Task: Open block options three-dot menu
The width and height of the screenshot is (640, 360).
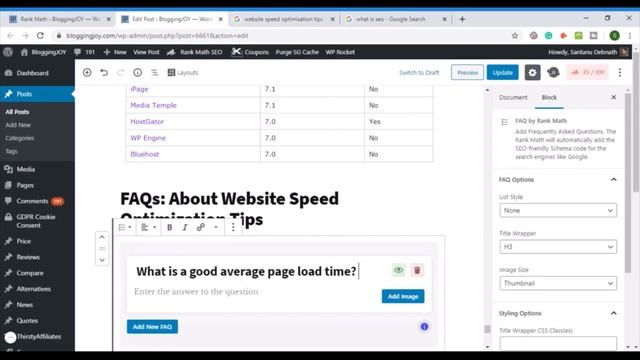Action: click(x=233, y=227)
